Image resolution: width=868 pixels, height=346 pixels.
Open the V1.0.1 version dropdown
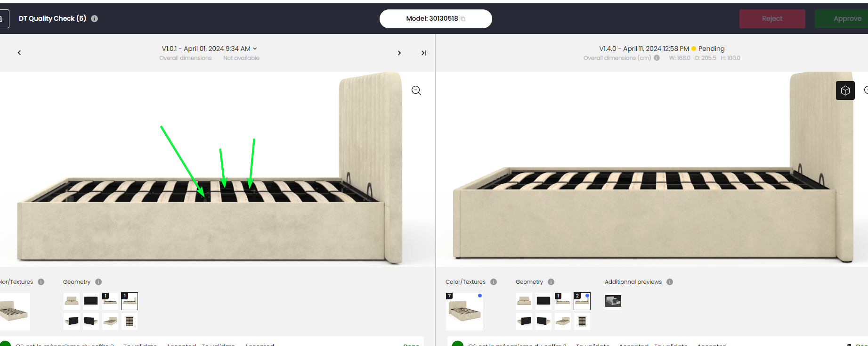[x=210, y=49]
